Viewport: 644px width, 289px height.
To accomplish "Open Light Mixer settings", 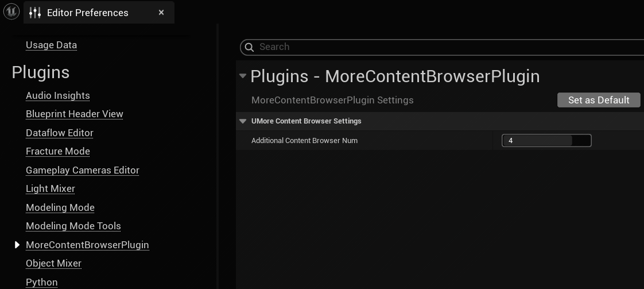I will click(51, 188).
